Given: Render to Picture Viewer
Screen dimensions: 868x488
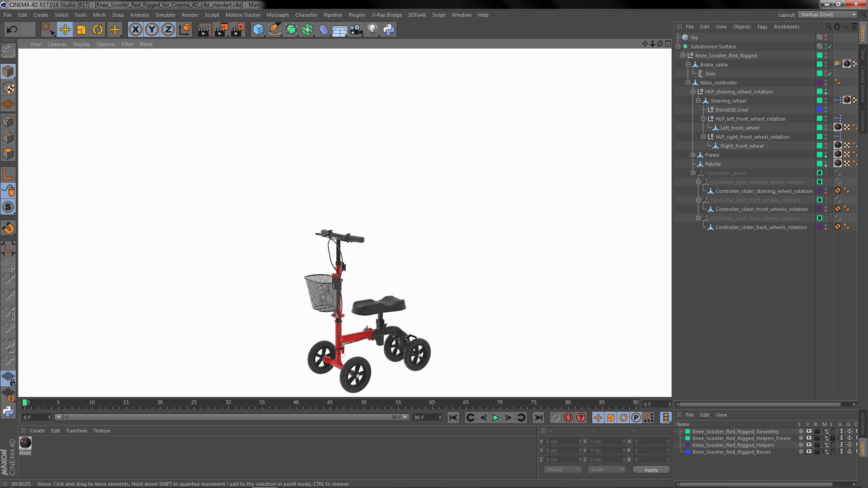Looking at the screenshot, I should [x=221, y=30].
